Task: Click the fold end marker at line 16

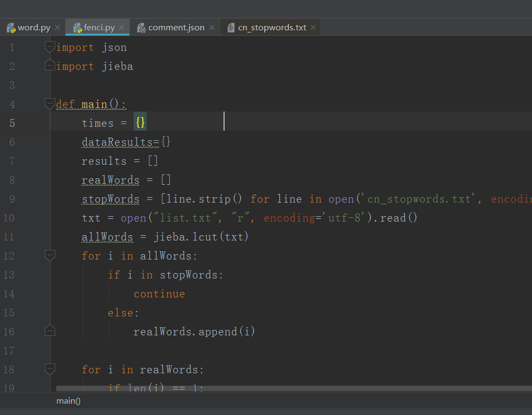Action: pos(50,330)
